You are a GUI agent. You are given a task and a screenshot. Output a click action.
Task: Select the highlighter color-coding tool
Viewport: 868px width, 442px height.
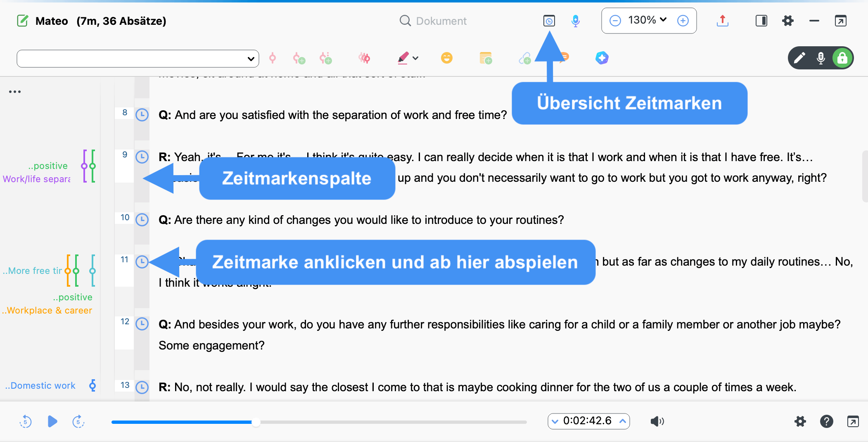coord(403,58)
